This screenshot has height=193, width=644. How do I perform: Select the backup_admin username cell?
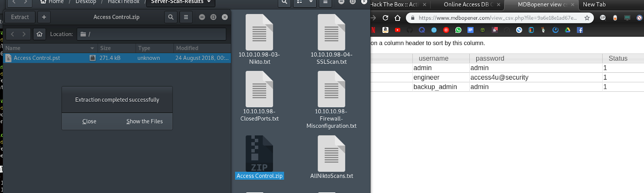[441, 87]
